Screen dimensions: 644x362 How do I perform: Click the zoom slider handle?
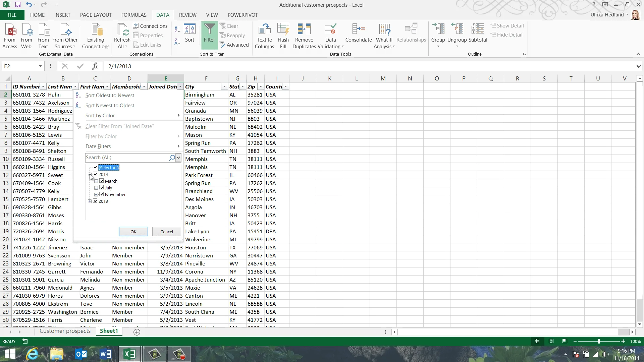tap(599, 341)
